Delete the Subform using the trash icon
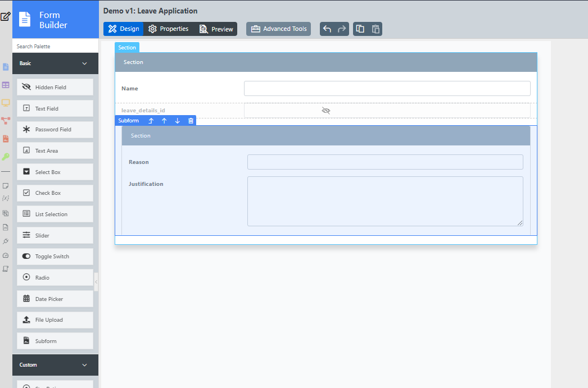This screenshot has width=588, height=388. 191,121
